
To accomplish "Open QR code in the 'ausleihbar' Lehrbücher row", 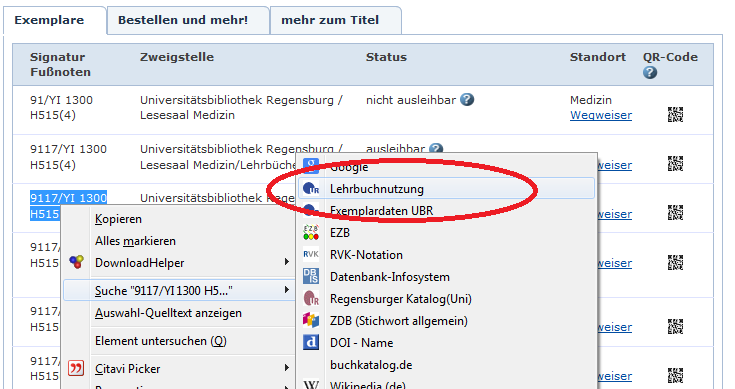I will pos(675,164).
